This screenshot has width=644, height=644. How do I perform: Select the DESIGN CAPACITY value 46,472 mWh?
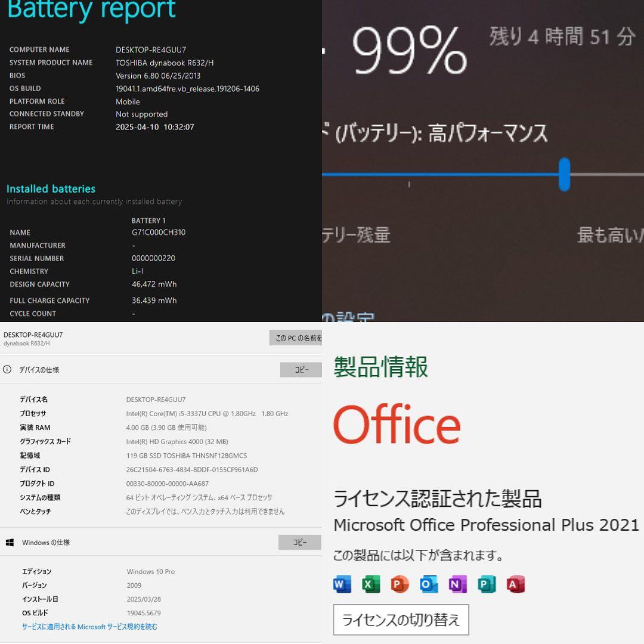coord(154,284)
